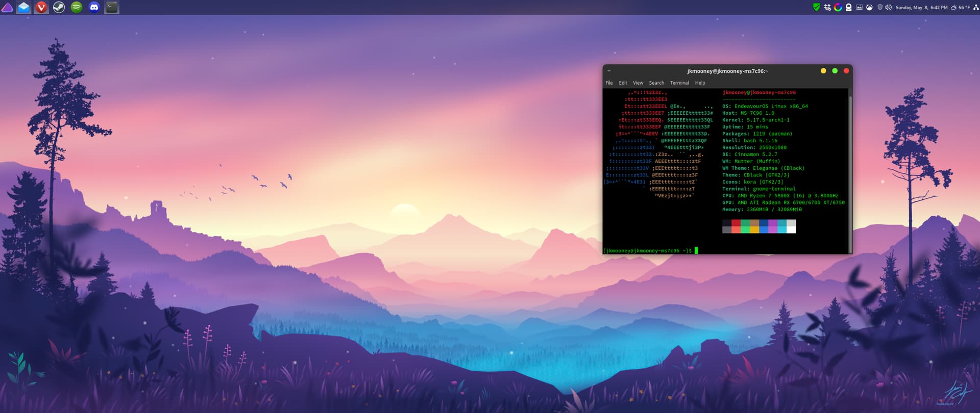
Task: Open the weather applet showing 56 °F
Action: [x=960, y=7]
